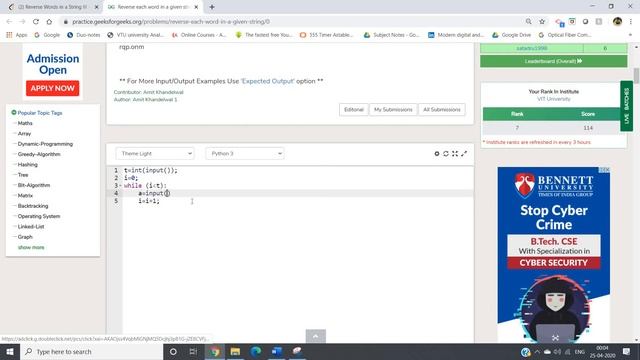Screen dimensions: 640x360
Task: Expand editor with diagonal arrows icon
Action: [464, 153]
